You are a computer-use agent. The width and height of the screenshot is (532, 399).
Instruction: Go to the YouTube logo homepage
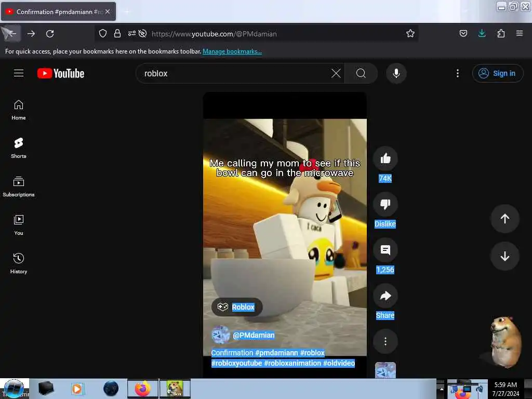(61, 73)
